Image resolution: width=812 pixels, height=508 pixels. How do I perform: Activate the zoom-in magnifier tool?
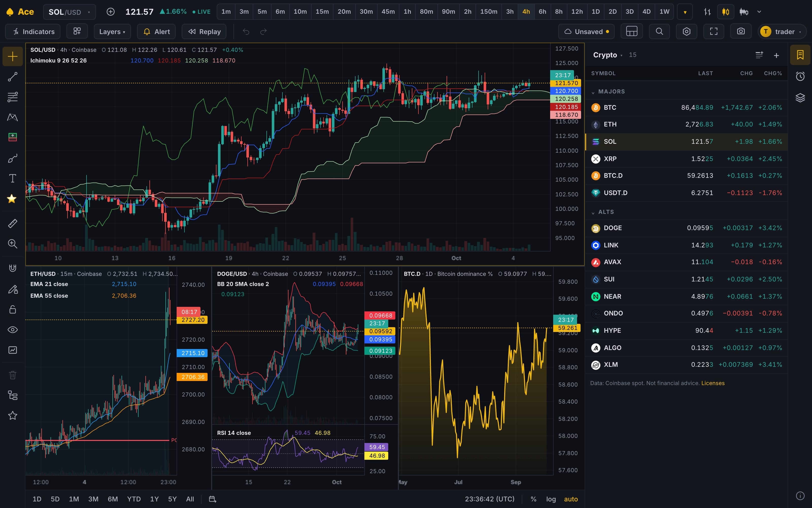tap(12, 244)
